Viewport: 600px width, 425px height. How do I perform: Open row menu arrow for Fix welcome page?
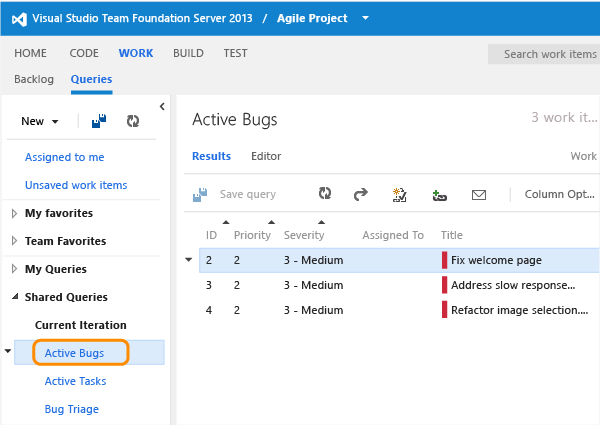coord(189,260)
